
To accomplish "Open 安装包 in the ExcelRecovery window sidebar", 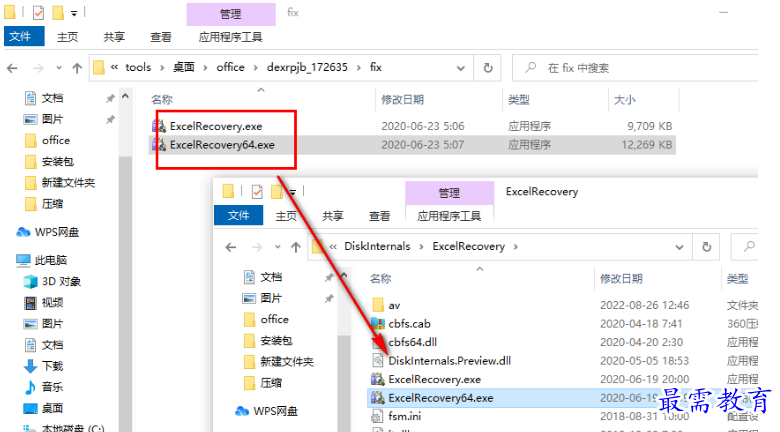I will (x=276, y=340).
